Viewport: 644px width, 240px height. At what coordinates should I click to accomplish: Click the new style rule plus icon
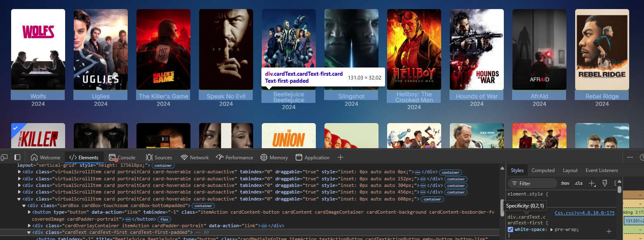[x=592, y=183]
